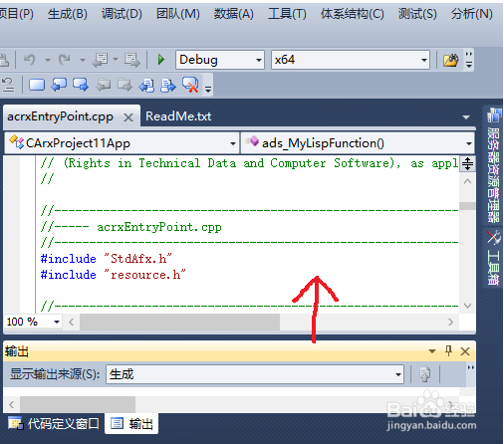Viewport: 504px width, 444px height.
Task: Start debugging with the green play icon
Action: (161, 60)
